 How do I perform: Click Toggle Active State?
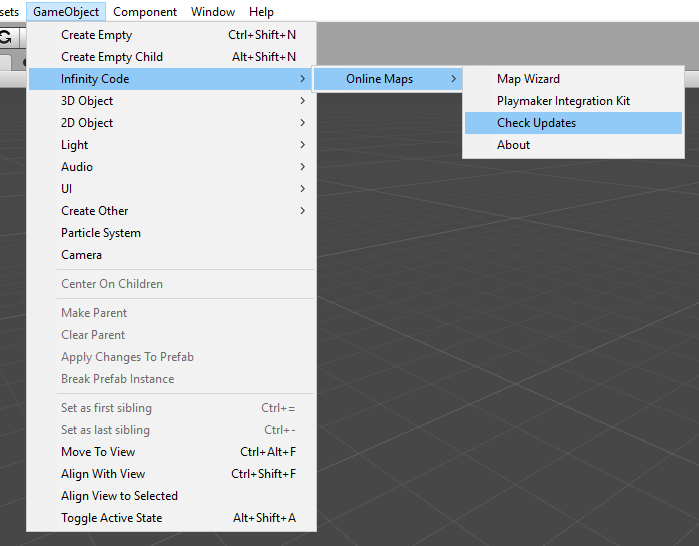click(x=172, y=518)
